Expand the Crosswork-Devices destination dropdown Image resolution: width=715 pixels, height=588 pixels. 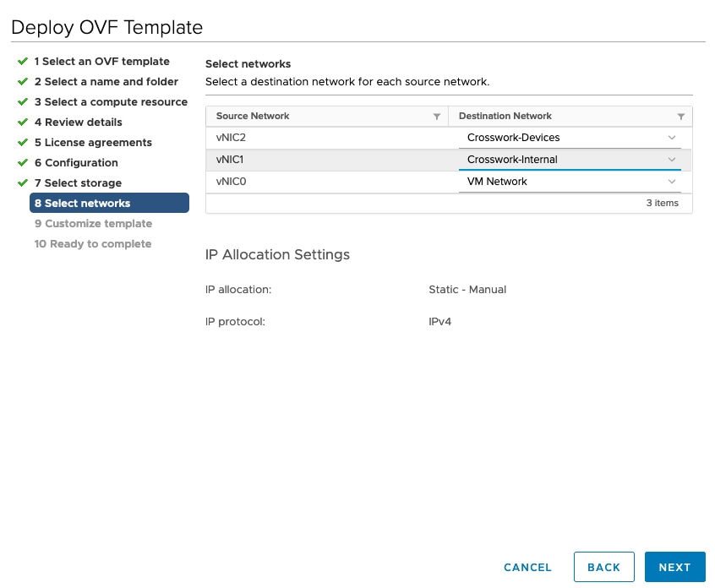pyautogui.click(x=570, y=138)
